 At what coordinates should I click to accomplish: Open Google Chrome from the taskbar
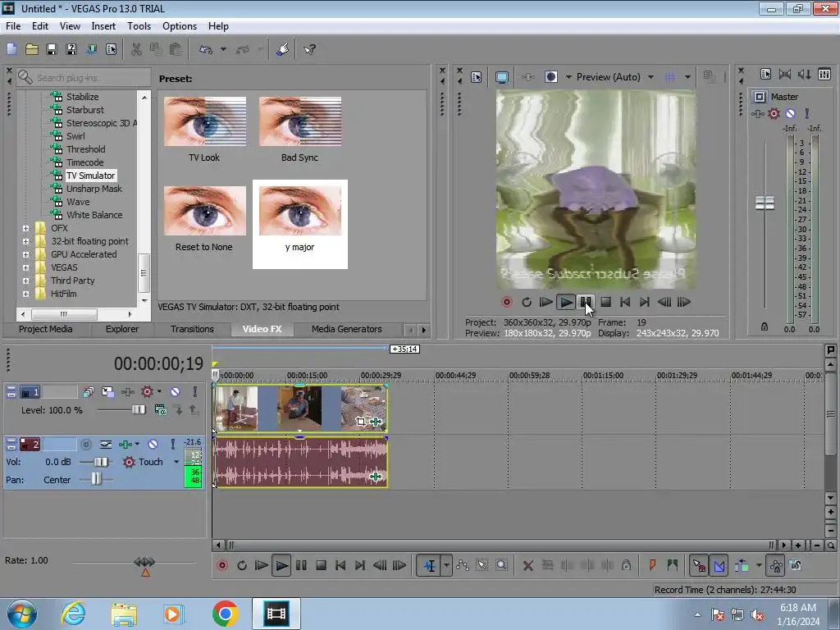225,614
